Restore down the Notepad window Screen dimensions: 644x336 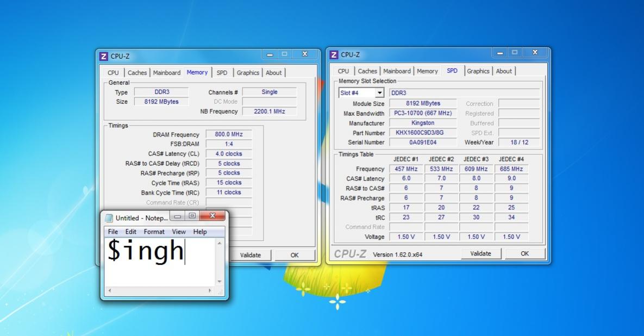tap(192, 216)
